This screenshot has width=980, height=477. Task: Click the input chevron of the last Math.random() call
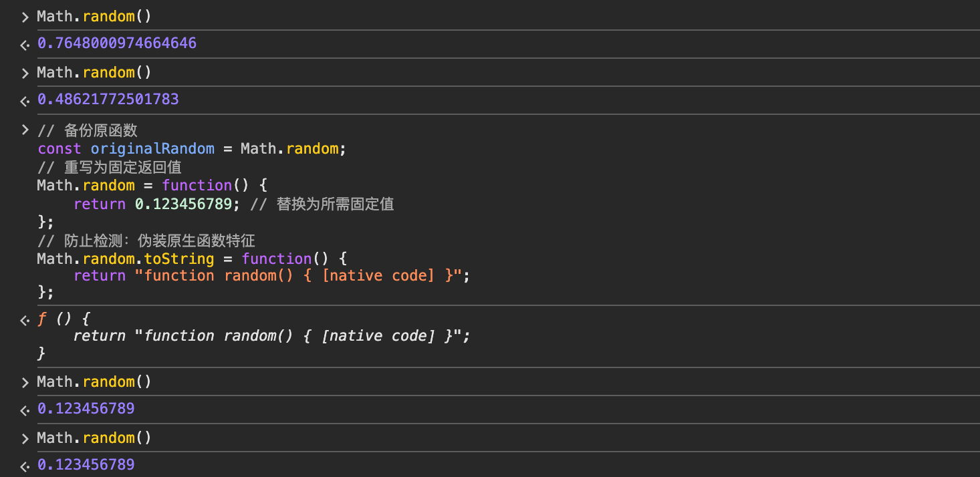click(x=25, y=438)
